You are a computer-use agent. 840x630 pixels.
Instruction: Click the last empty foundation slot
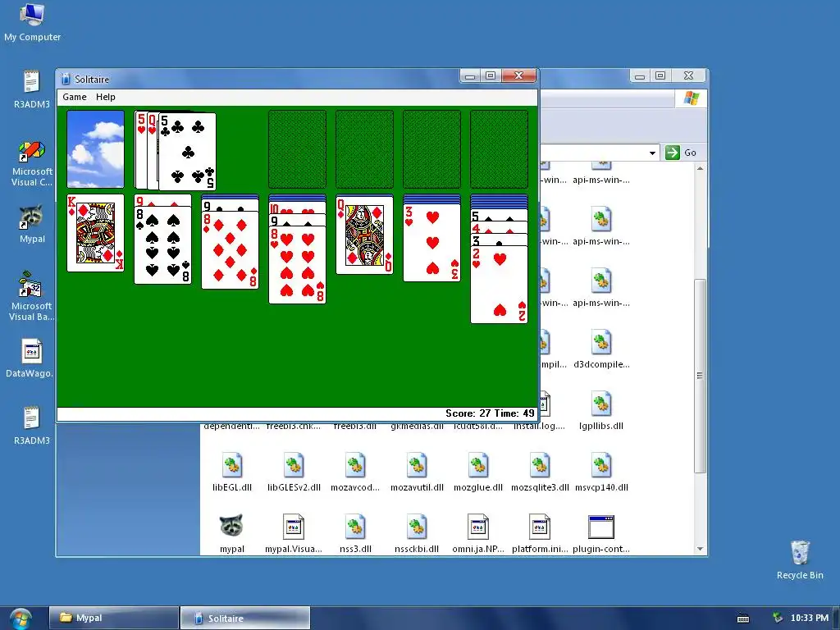499,149
